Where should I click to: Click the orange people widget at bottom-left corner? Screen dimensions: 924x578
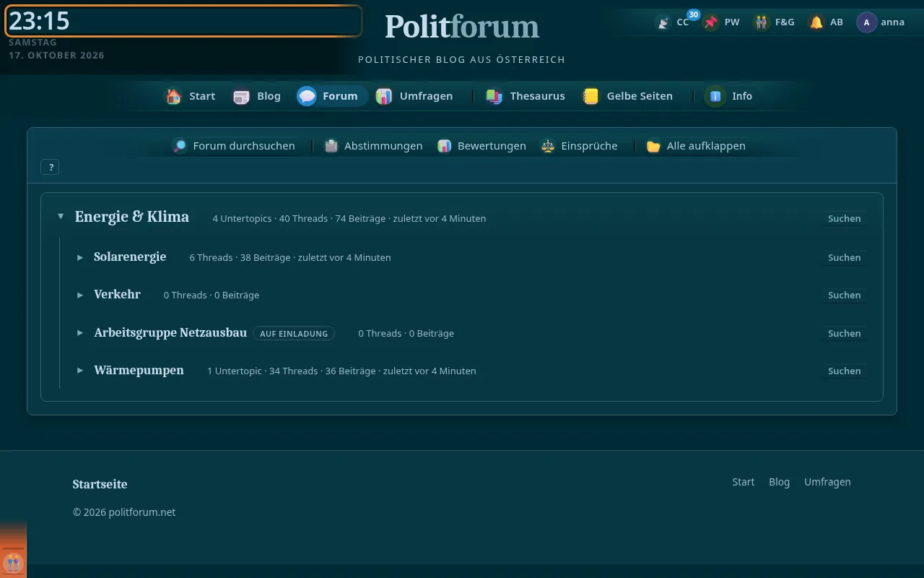pos(13,561)
